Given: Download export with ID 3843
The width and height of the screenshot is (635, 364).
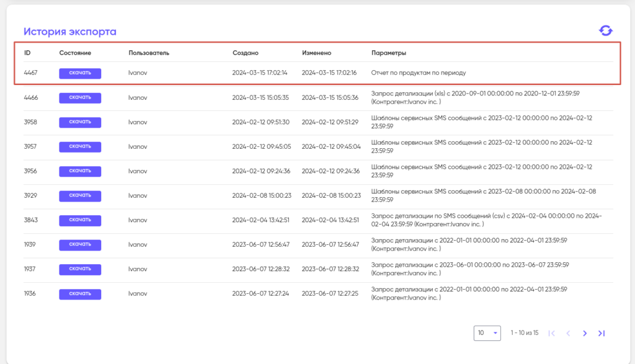Looking at the screenshot, I should coord(80,220).
